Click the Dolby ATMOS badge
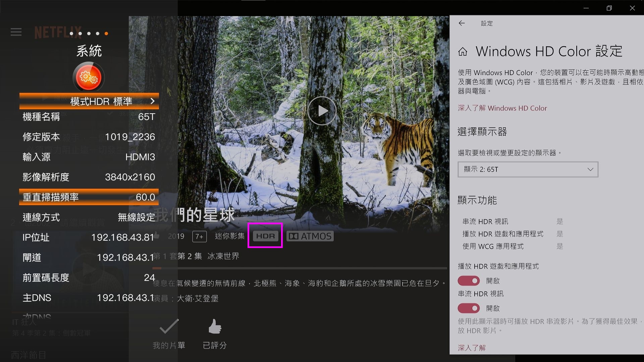The height and width of the screenshot is (362, 644). pos(310,236)
